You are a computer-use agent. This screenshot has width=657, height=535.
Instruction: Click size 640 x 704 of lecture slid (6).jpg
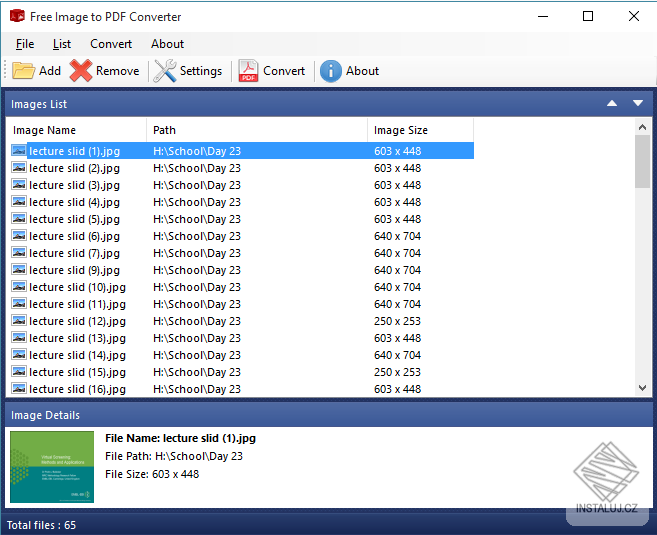pos(397,236)
